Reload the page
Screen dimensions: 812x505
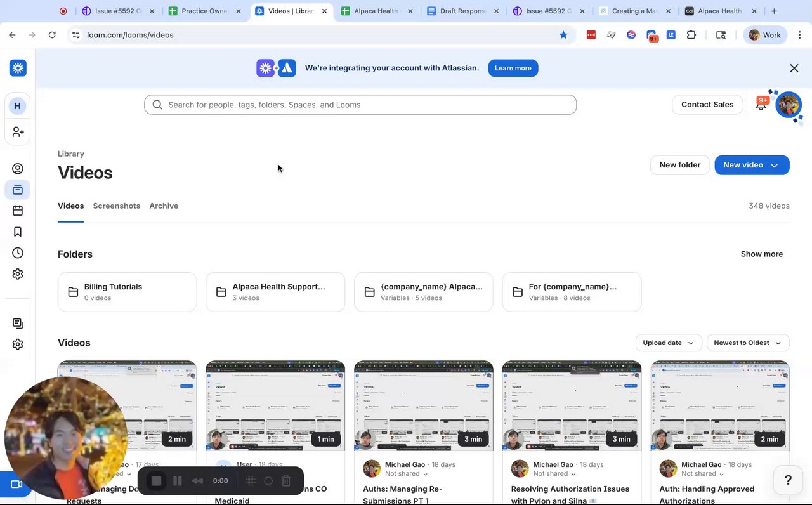pyautogui.click(x=52, y=35)
